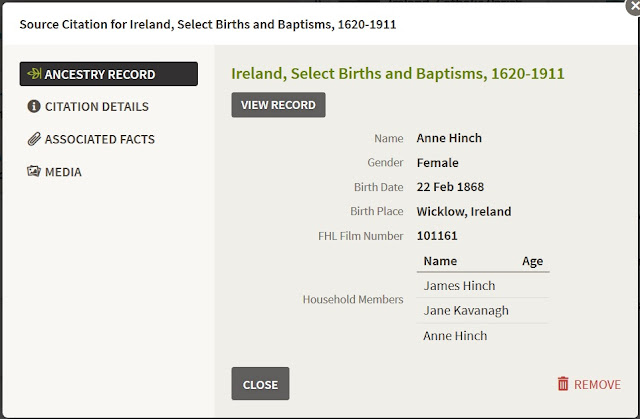Select Jane Kavanagh in household members

coord(466,311)
